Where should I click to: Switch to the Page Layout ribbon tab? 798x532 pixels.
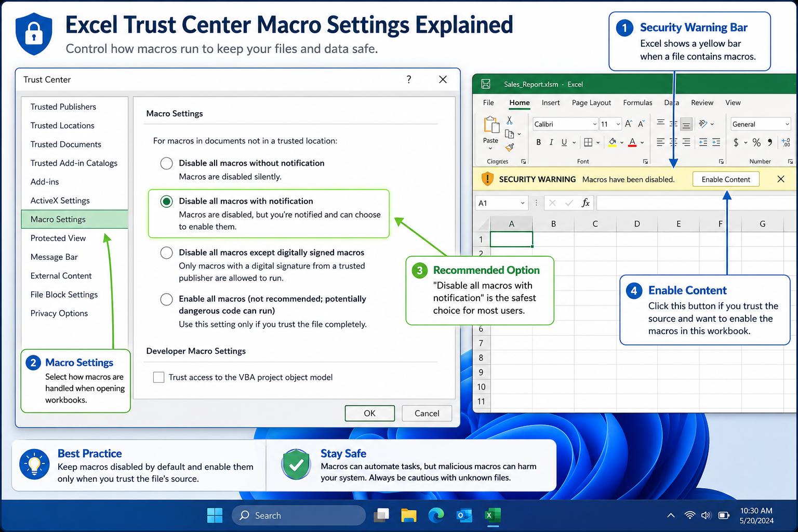tap(591, 102)
